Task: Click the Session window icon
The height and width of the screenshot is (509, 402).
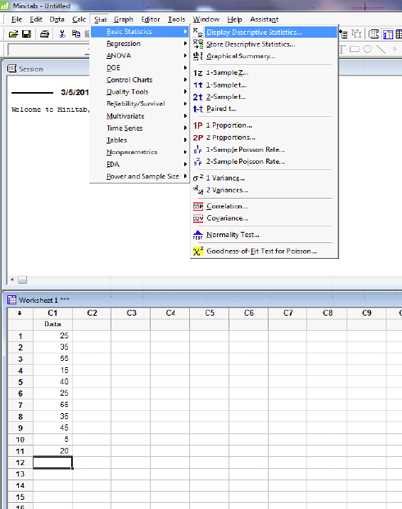Action: coord(11,69)
